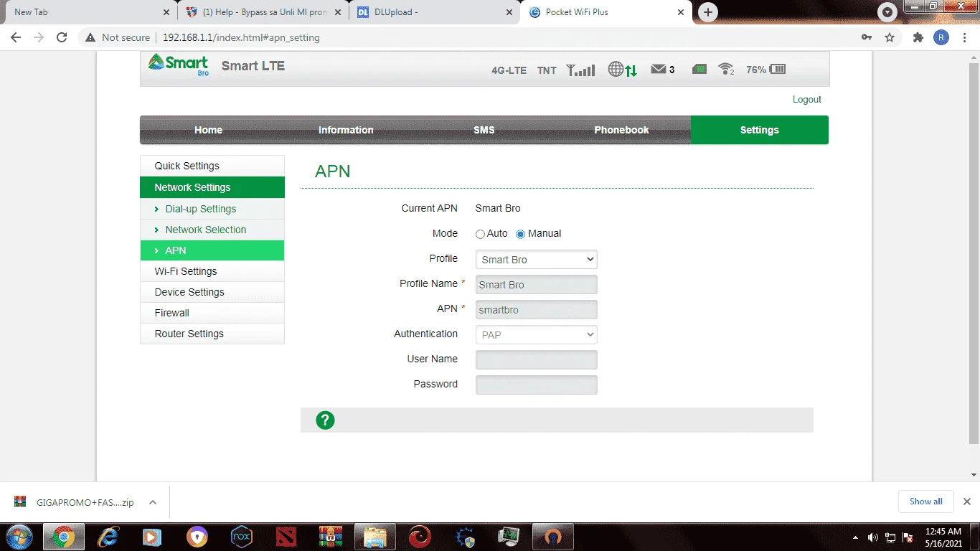Open WinRAR from the taskbar

coord(331,537)
